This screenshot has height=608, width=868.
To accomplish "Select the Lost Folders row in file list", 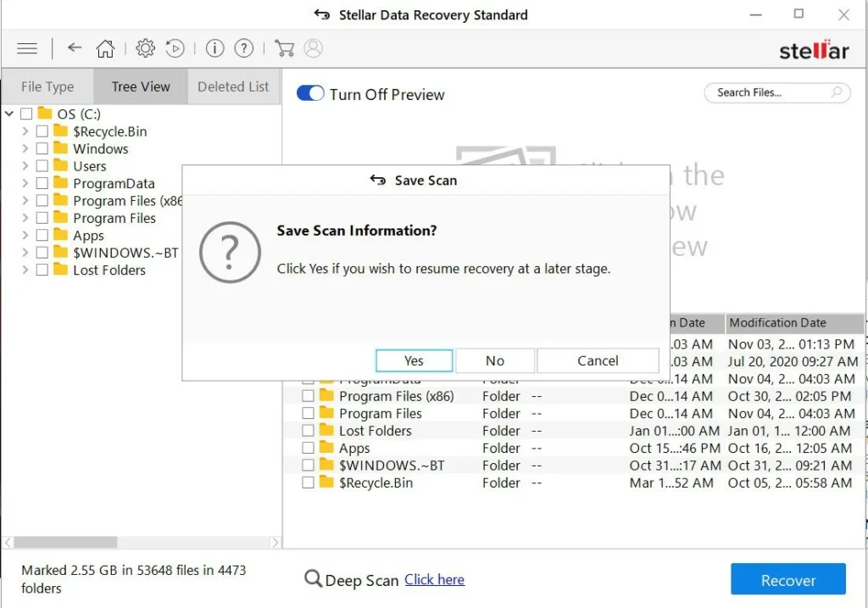I will [574, 430].
